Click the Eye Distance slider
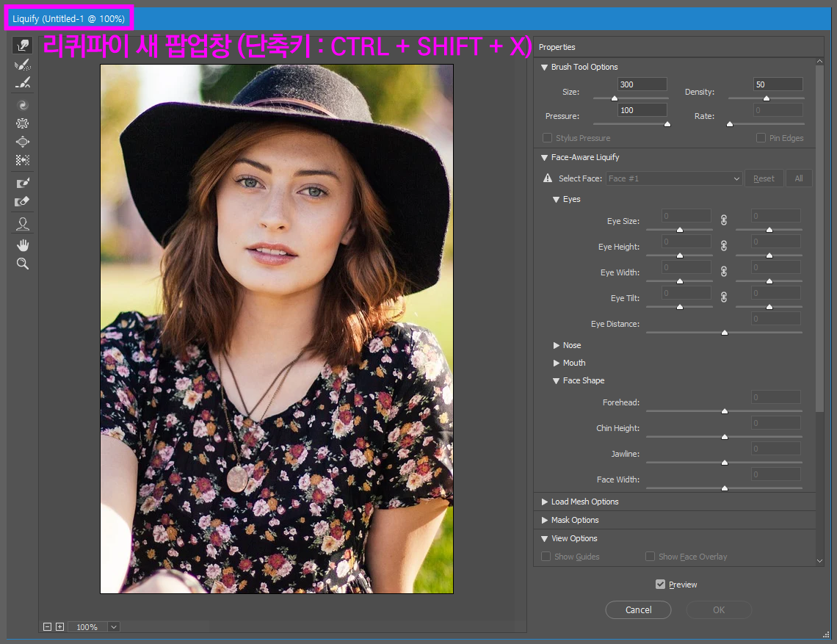 pos(724,332)
